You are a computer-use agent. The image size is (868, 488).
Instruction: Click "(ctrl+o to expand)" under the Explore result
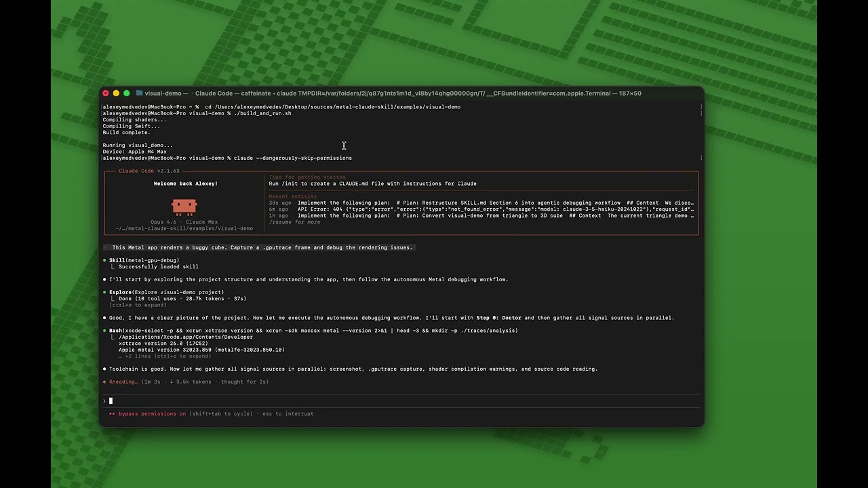pos(138,305)
